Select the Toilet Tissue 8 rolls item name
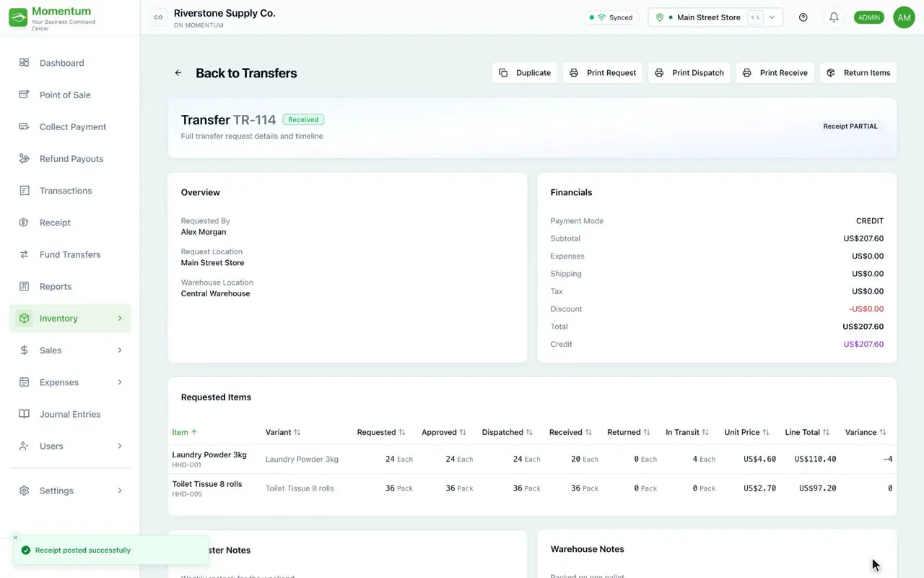The height and width of the screenshot is (578, 924). (x=207, y=484)
